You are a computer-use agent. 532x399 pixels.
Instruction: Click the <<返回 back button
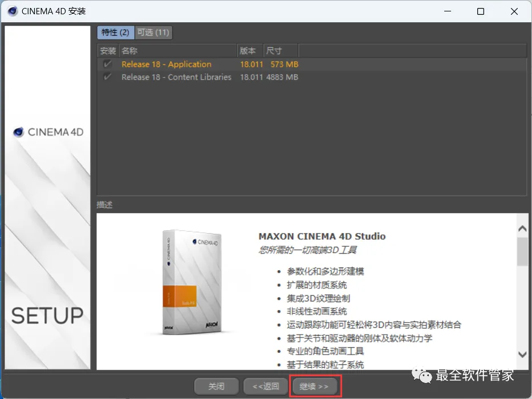[266, 386]
